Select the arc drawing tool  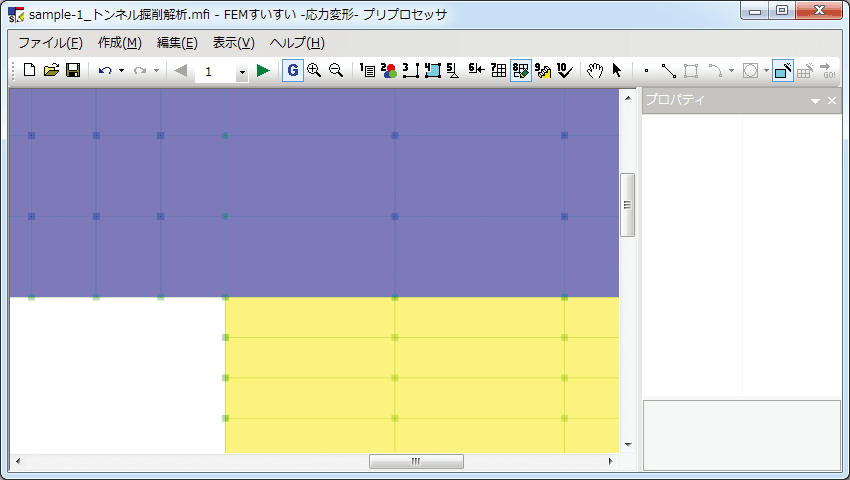[x=716, y=71]
